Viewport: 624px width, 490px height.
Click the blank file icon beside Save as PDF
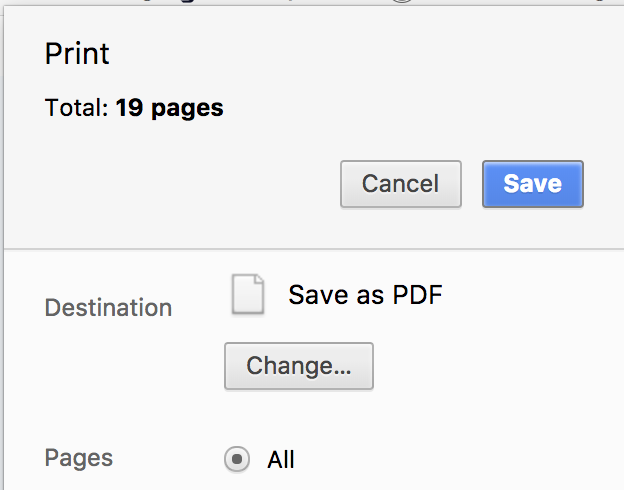[x=248, y=294]
